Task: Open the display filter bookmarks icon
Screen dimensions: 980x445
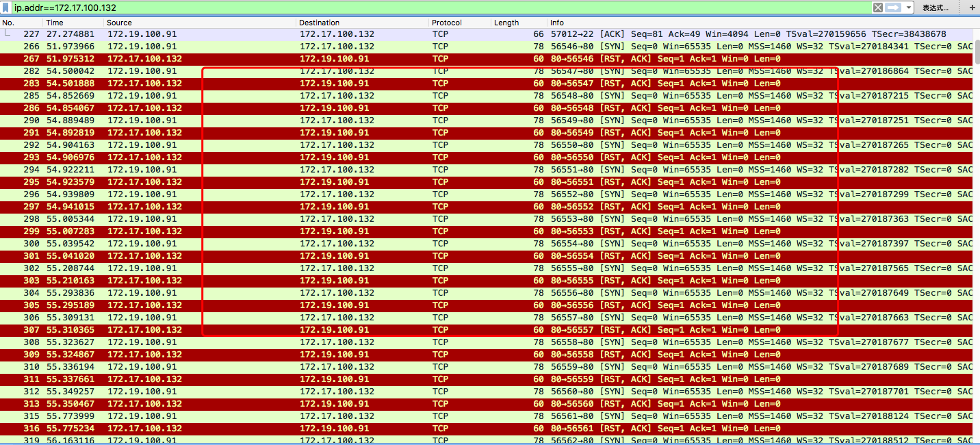Action: click(x=7, y=7)
